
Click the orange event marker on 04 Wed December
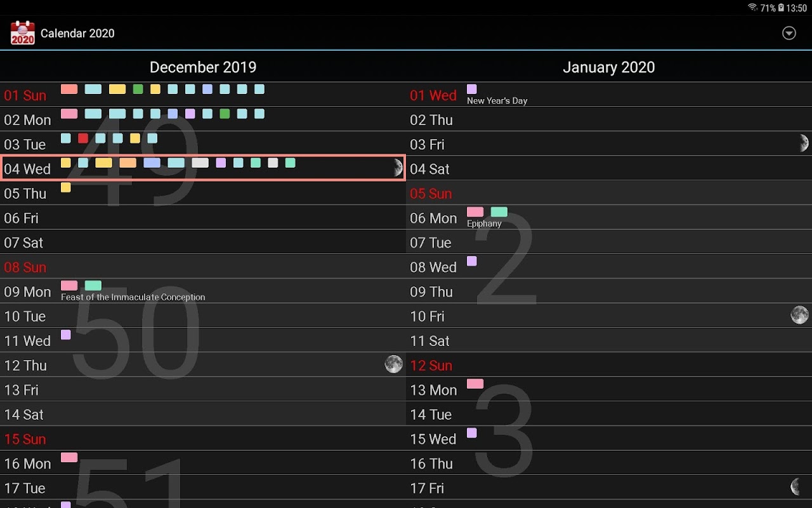pos(128,163)
